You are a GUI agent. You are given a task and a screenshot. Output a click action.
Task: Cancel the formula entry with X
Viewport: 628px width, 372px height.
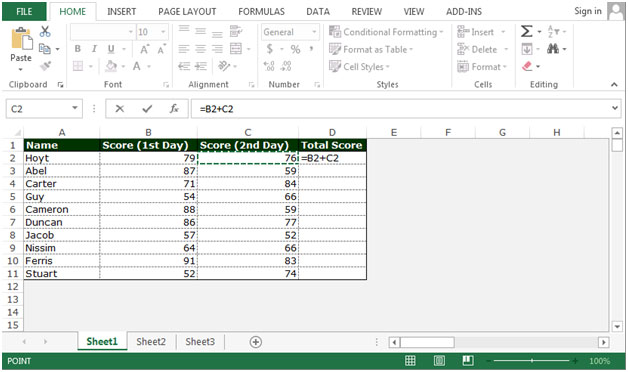click(x=119, y=109)
